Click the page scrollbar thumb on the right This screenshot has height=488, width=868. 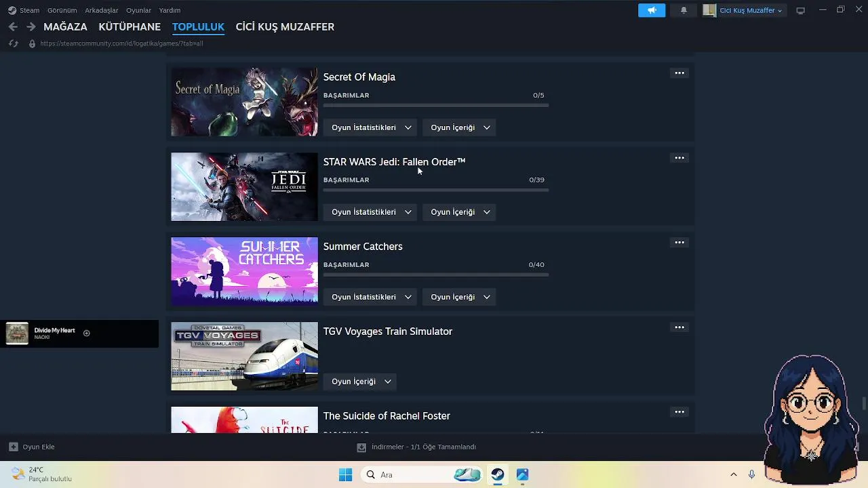pos(864,403)
